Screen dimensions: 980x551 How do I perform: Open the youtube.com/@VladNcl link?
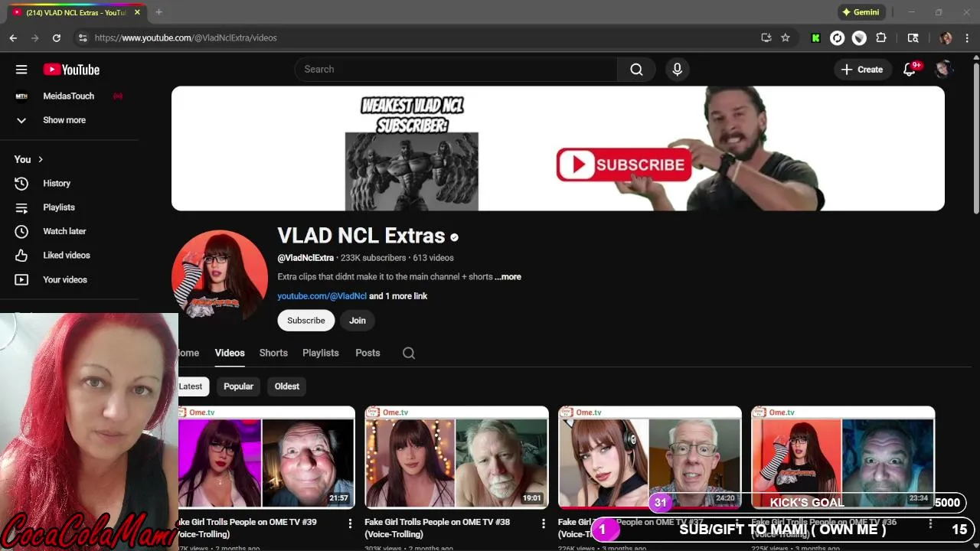coord(322,296)
